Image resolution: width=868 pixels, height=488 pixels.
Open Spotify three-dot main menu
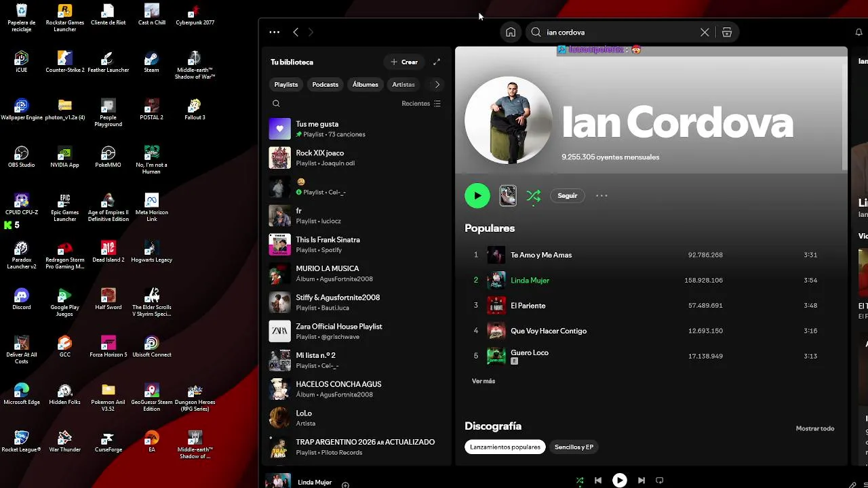click(274, 32)
